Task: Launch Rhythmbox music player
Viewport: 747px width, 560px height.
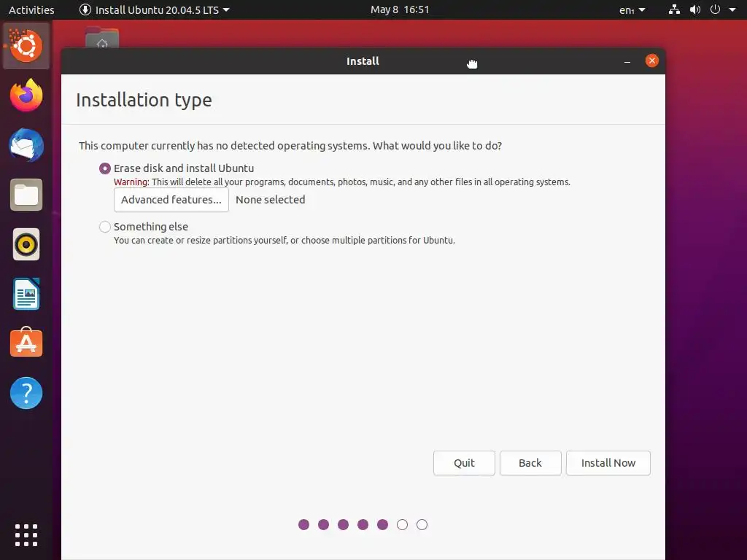Action: coord(26,245)
